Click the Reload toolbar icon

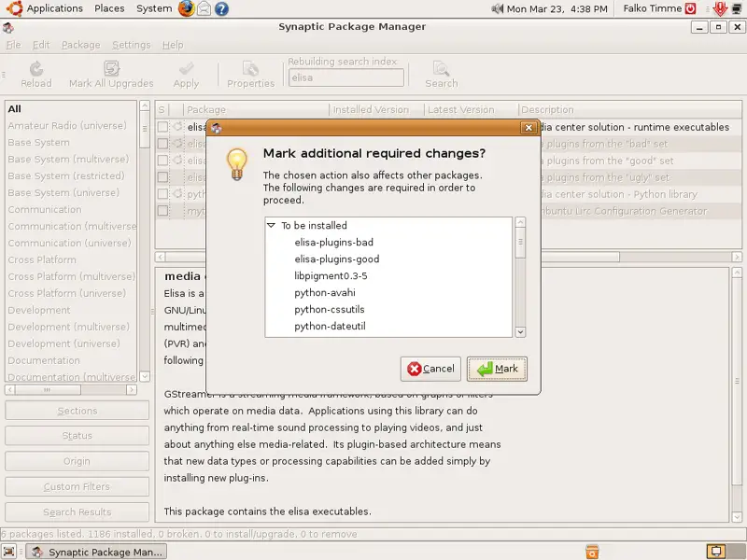[36, 69]
